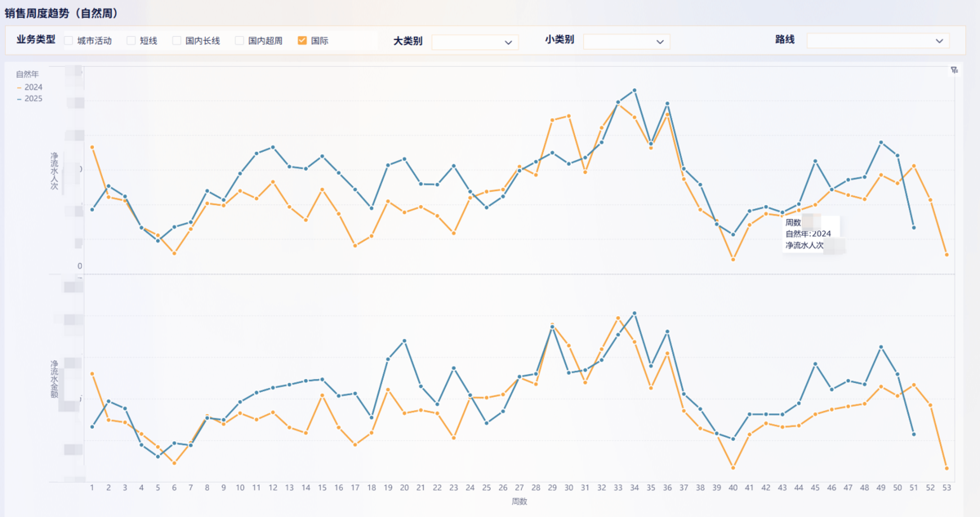Uncheck the 国际 checkbox
Screen dimensions: 980x517
click(x=302, y=40)
